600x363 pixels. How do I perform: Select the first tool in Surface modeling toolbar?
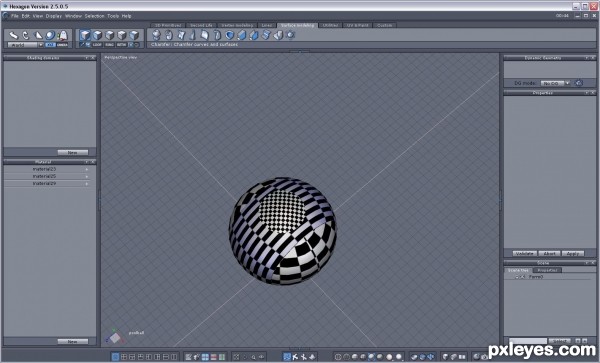(x=156, y=35)
